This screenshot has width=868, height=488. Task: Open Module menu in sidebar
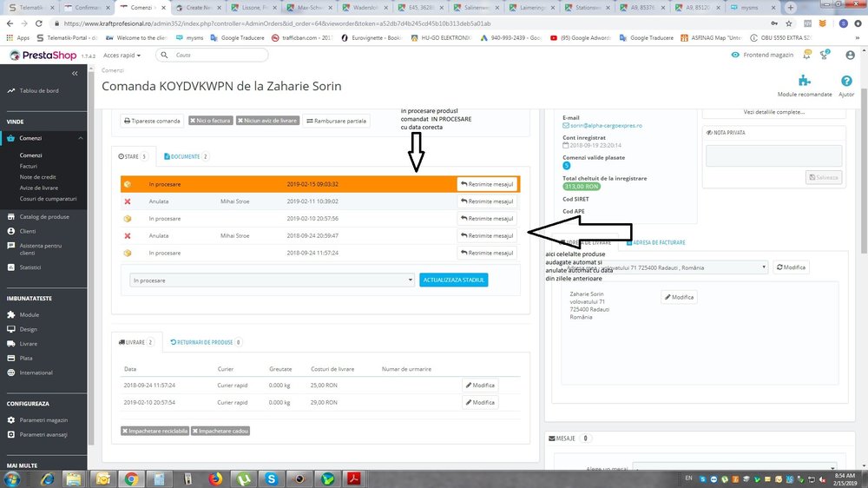(x=30, y=314)
